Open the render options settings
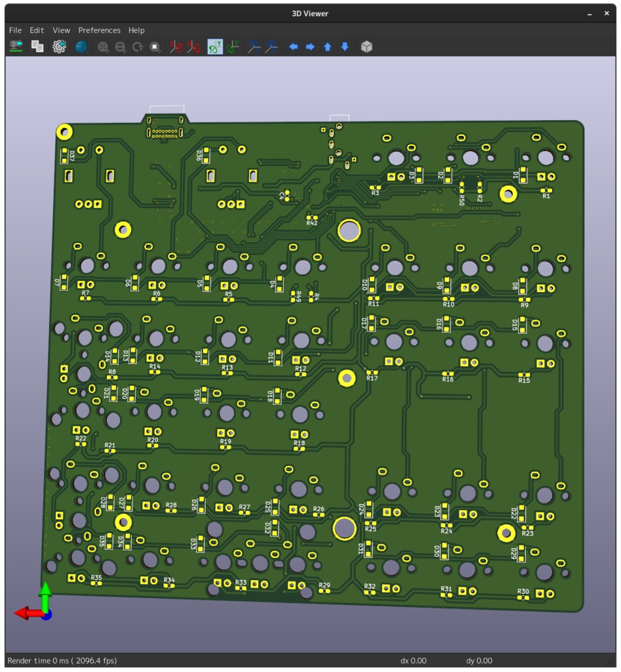 [60, 47]
